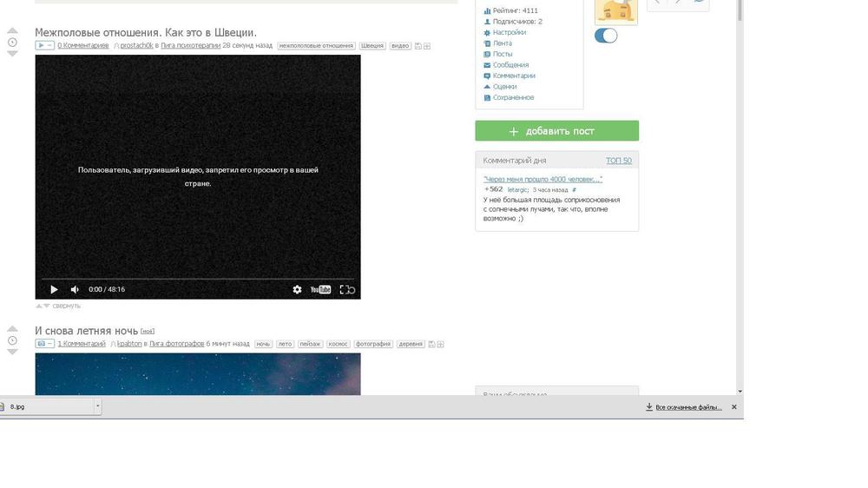This screenshot has width=868, height=488.
Task: Open the video settings gear
Action: [x=297, y=289]
